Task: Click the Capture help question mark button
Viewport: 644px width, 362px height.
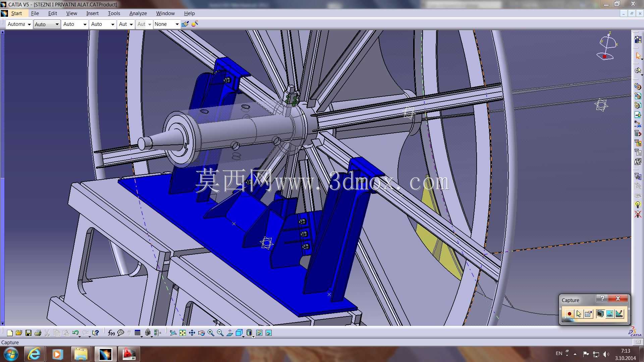Action: point(602,298)
